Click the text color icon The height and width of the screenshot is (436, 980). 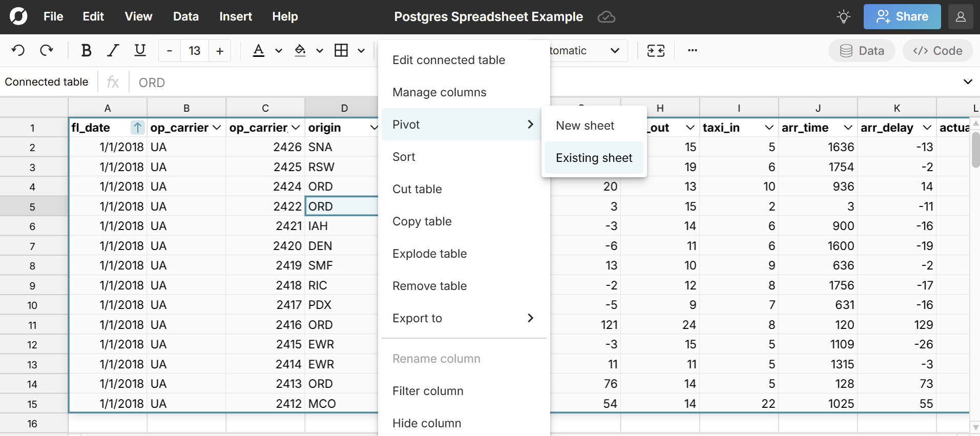[259, 50]
